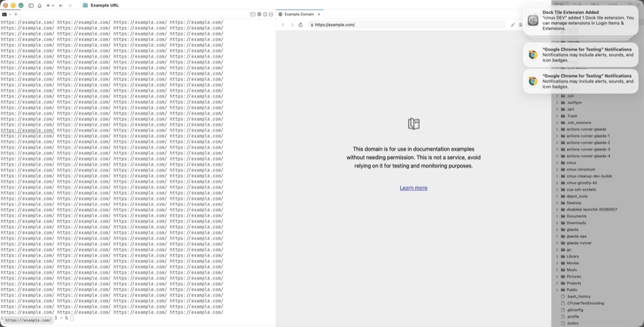Click the book icon on Example page

click(414, 123)
